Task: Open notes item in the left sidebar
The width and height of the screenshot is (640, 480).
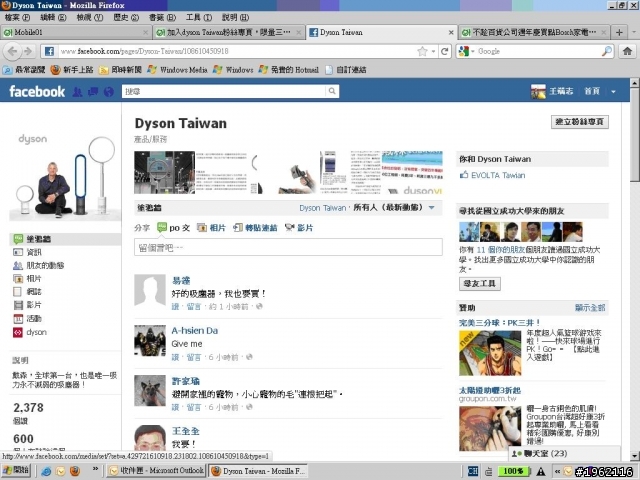Action: click(27, 292)
